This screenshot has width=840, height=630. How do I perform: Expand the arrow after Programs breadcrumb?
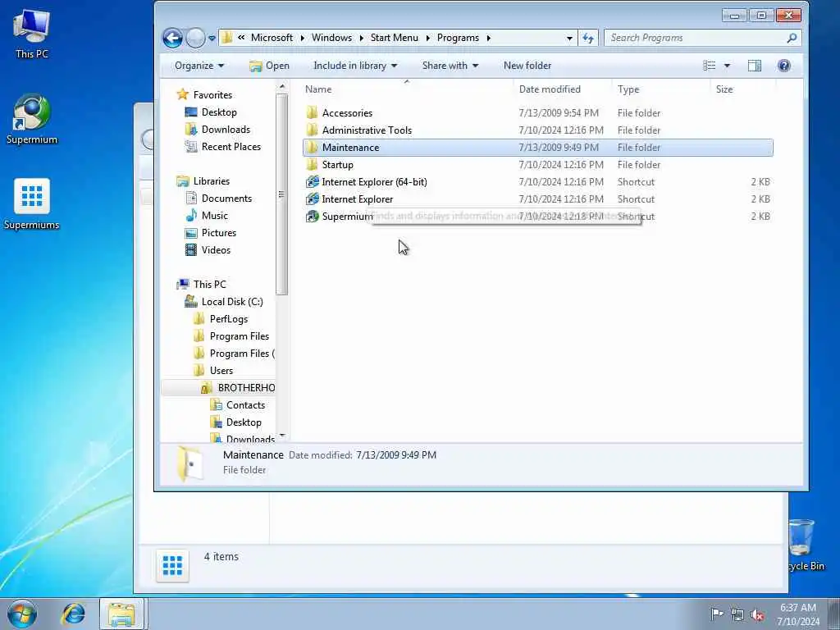pos(489,38)
